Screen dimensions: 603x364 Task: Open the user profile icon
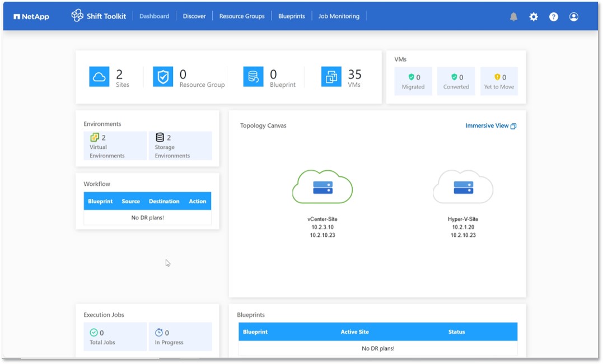click(x=573, y=17)
